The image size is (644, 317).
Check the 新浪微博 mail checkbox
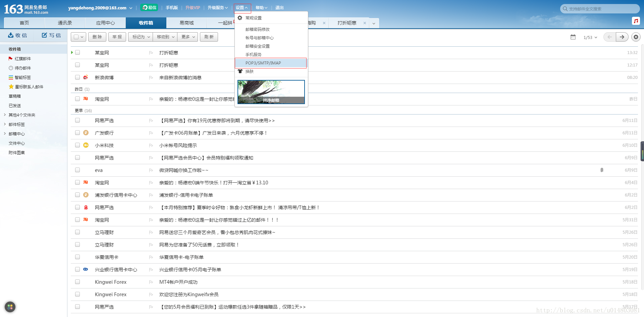click(77, 77)
